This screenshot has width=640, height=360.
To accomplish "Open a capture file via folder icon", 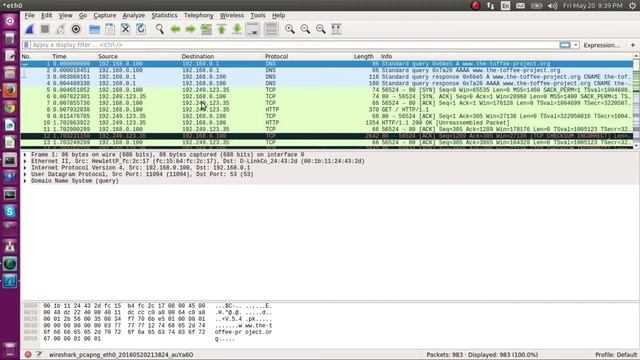I will click(x=95, y=29).
